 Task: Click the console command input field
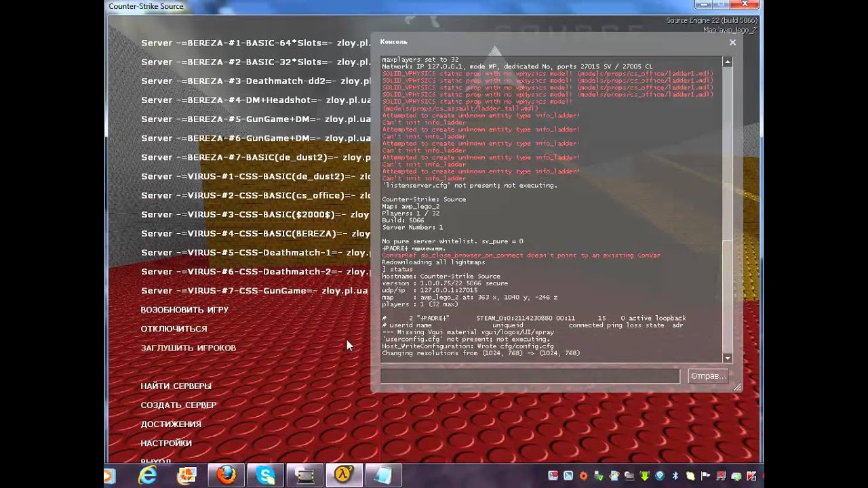(530, 375)
